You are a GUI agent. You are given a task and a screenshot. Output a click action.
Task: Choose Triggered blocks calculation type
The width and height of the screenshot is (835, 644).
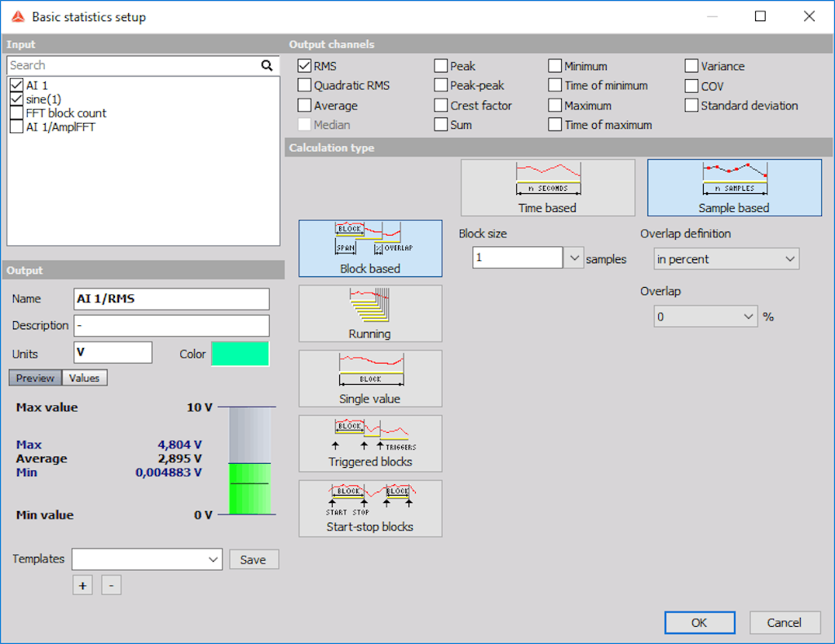370,443
